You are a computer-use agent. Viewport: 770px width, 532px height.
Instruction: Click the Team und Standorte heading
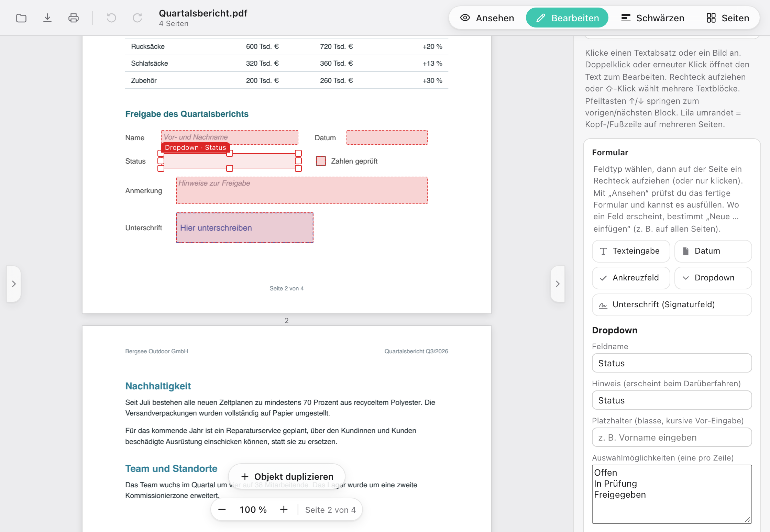(171, 469)
